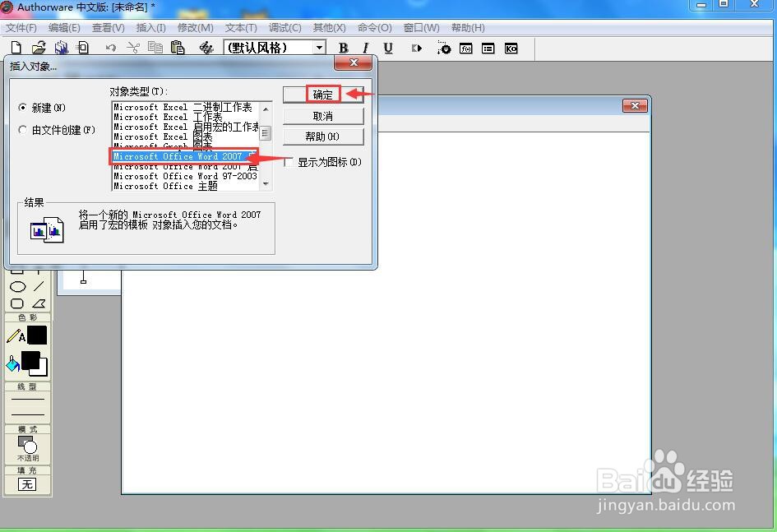Open the 模式 opaque mode selector
The width and height of the screenshot is (777, 532).
[x=28, y=448]
